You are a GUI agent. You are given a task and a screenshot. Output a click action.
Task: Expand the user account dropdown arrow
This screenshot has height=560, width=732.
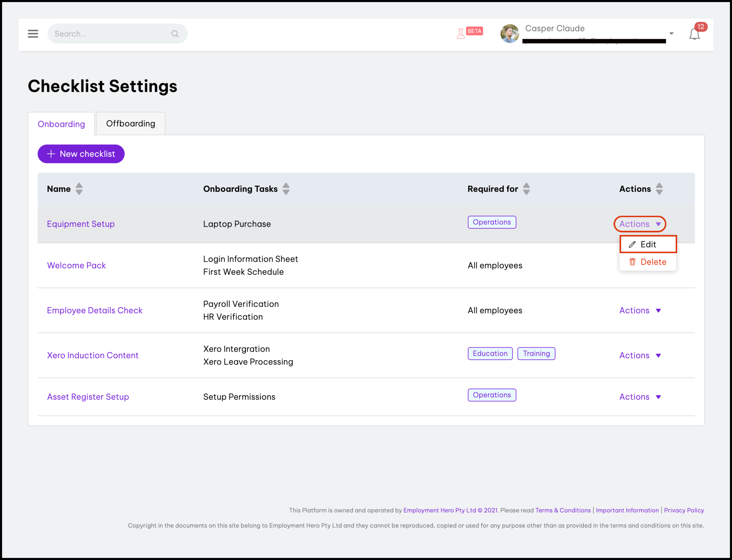tap(671, 34)
